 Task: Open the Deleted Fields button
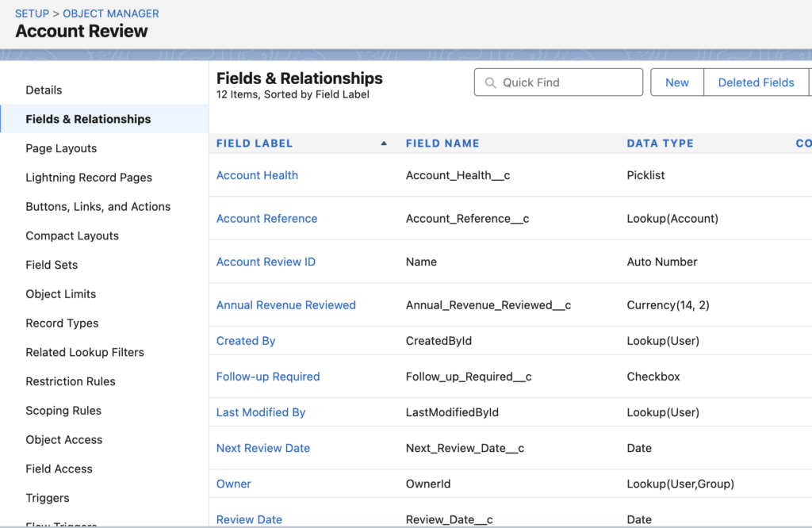756,82
